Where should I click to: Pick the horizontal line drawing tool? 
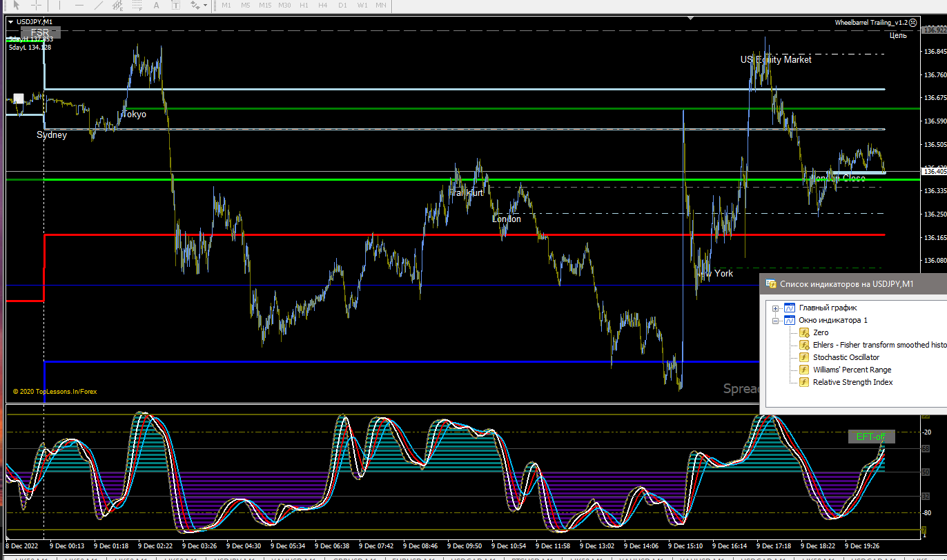79,5
